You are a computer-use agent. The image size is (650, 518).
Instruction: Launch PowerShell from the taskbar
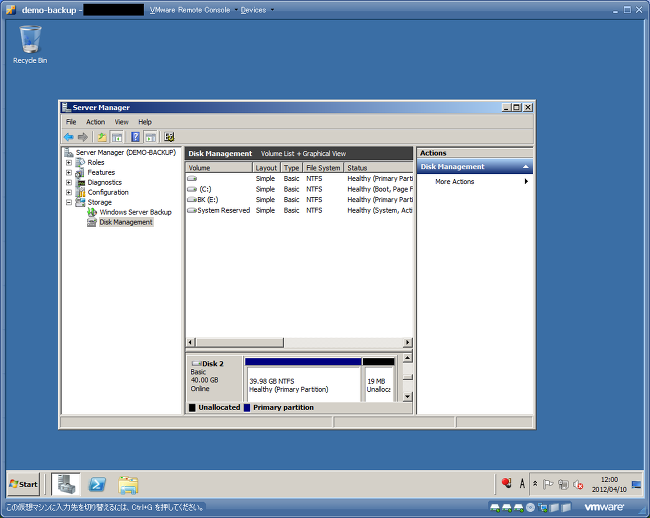(97, 484)
